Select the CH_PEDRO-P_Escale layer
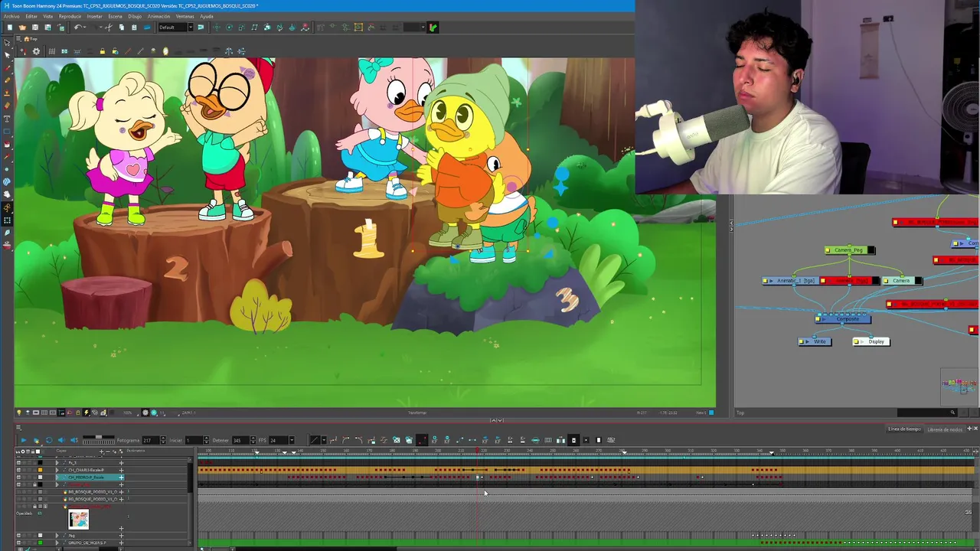The image size is (980, 551). (x=86, y=478)
